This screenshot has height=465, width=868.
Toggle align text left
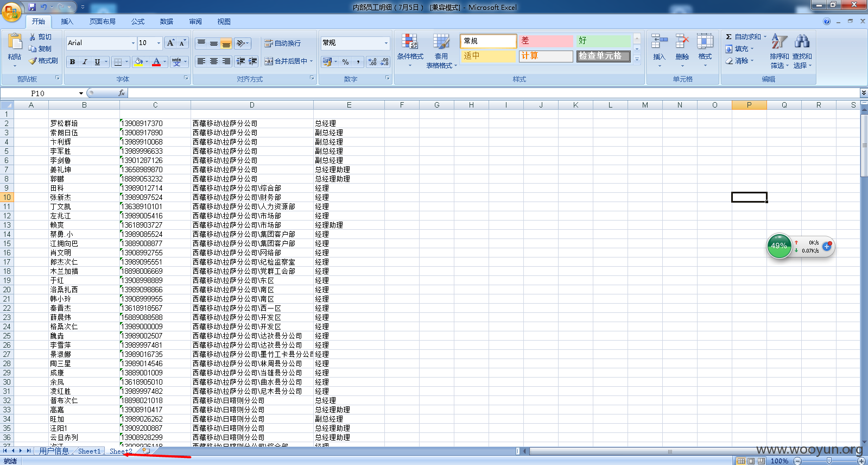pyautogui.click(x=201, y=61)
